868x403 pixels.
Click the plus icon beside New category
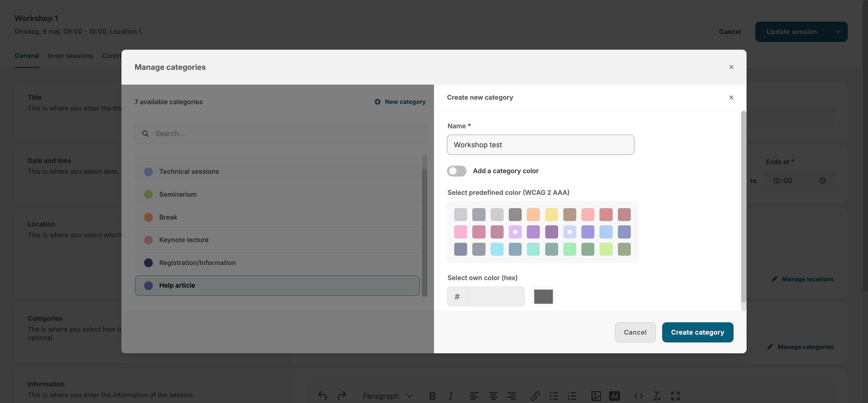[x=377, y=102]
